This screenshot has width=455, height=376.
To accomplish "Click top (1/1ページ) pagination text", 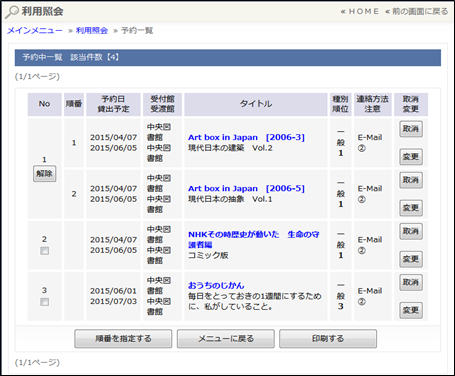I will 37,77.
